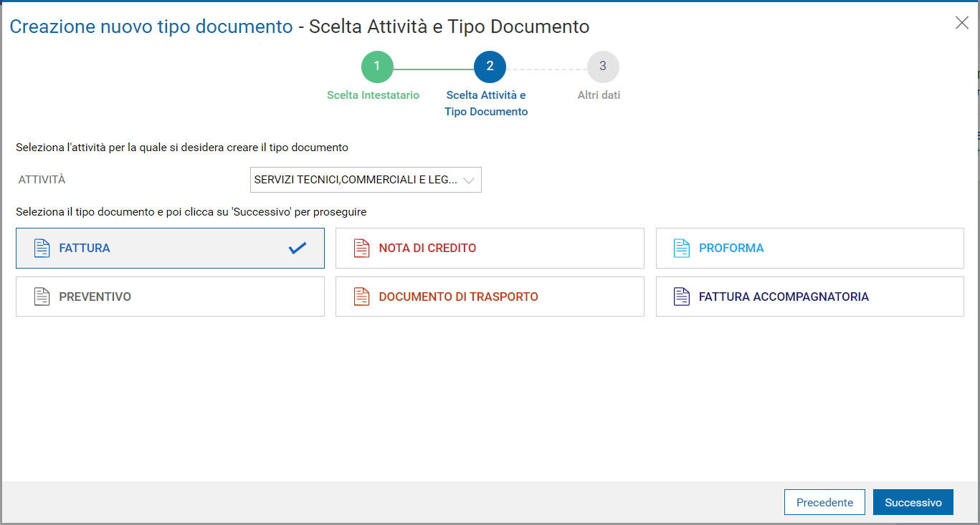Go to step 1 Scelta Intestatario
980x525 pixels.
377,67
